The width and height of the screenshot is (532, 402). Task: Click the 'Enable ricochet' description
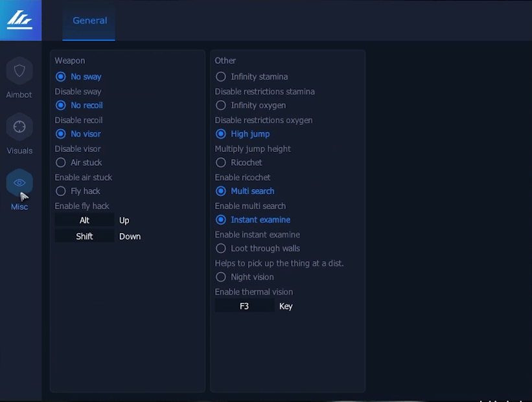(242, 177)
